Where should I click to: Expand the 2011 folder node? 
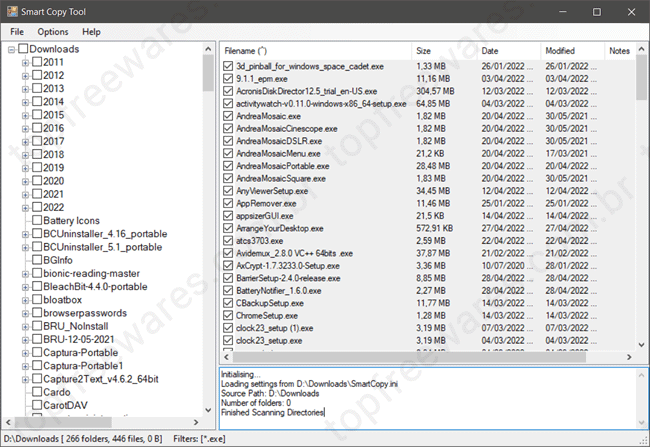pyautogui.click(x=25, y=62)
